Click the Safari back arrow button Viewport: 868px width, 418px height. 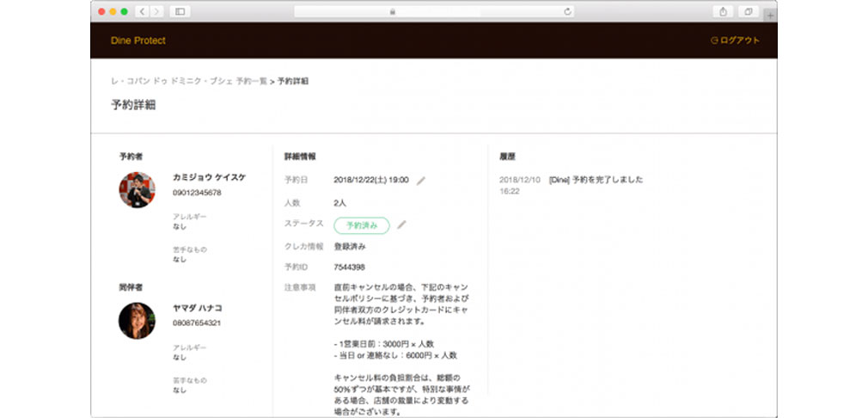coord(143,12)
